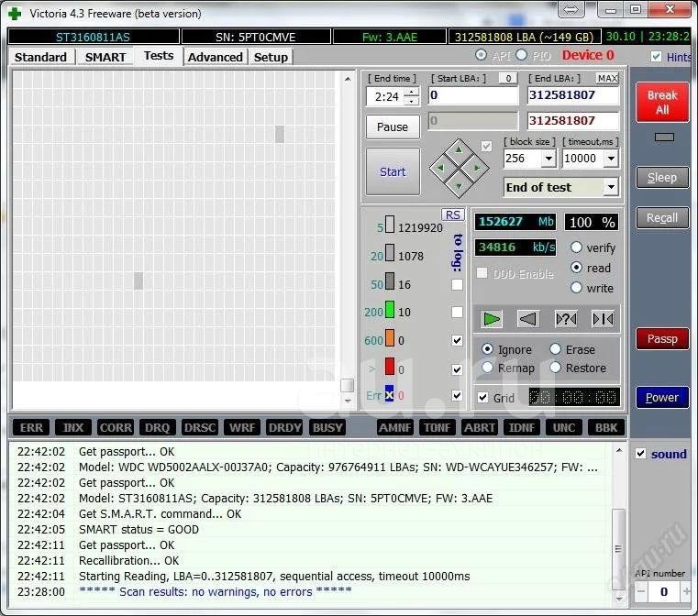Screen dimensions: 698x616
Task: Click the IDNF error indicator
Action: [521, 427]
